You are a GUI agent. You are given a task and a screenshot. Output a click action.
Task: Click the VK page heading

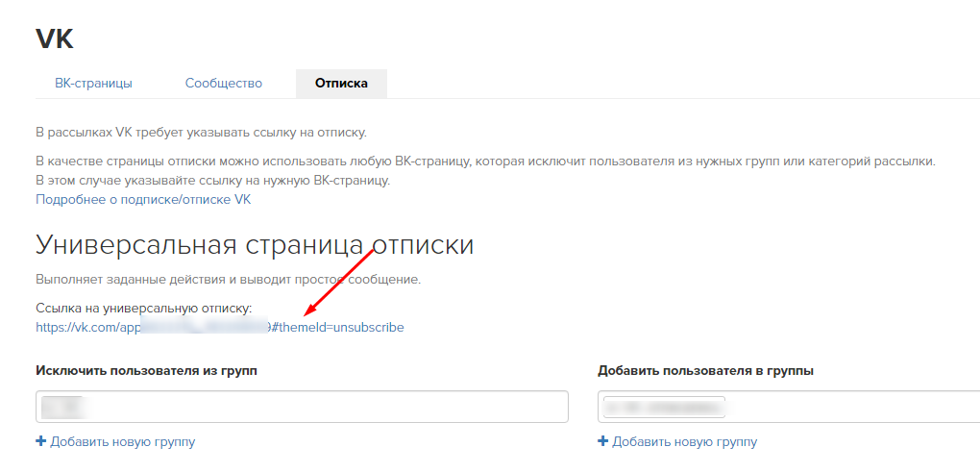tap(55, 38)
